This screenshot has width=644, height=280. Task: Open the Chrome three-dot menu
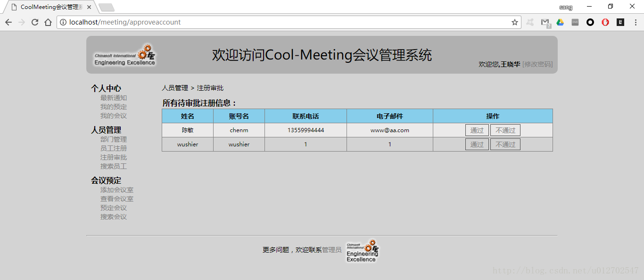[636, 22]
